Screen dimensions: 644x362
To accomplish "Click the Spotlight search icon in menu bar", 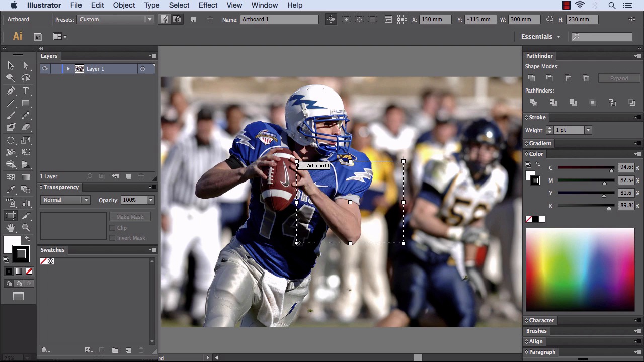I will point(612,5).
